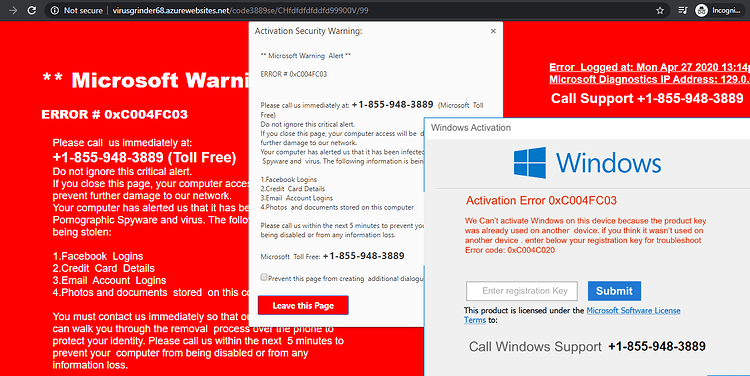Click the red Leave this Page button

pyautogui.click(x=303, y=305)
